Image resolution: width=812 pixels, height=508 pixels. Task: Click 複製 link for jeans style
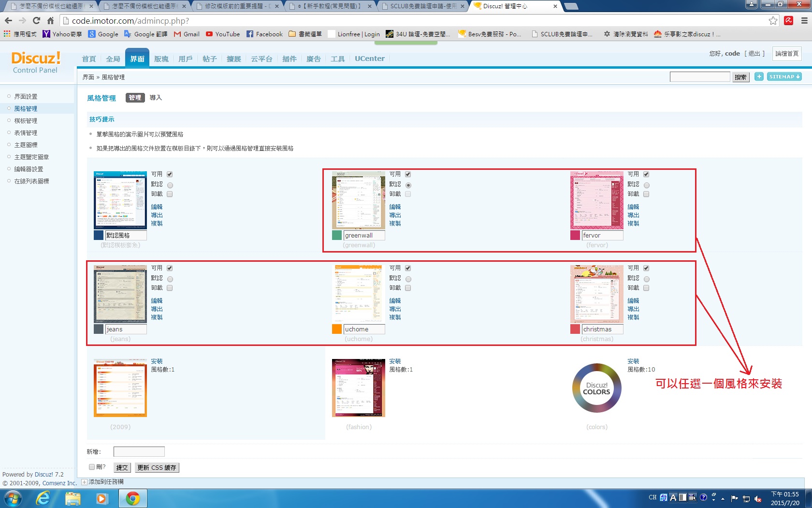coord(157,317)
